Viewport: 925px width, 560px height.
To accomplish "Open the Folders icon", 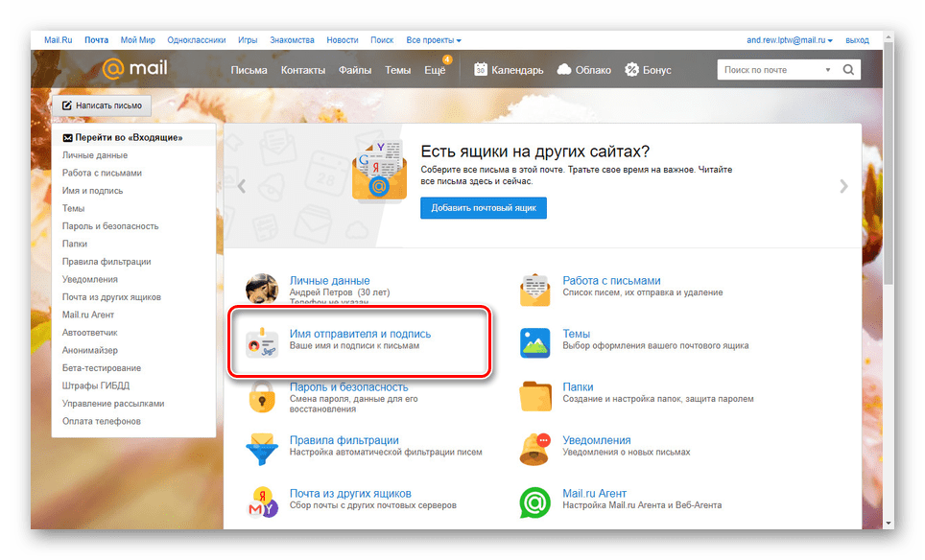I will pyautogui.click(x=535, y=395).
